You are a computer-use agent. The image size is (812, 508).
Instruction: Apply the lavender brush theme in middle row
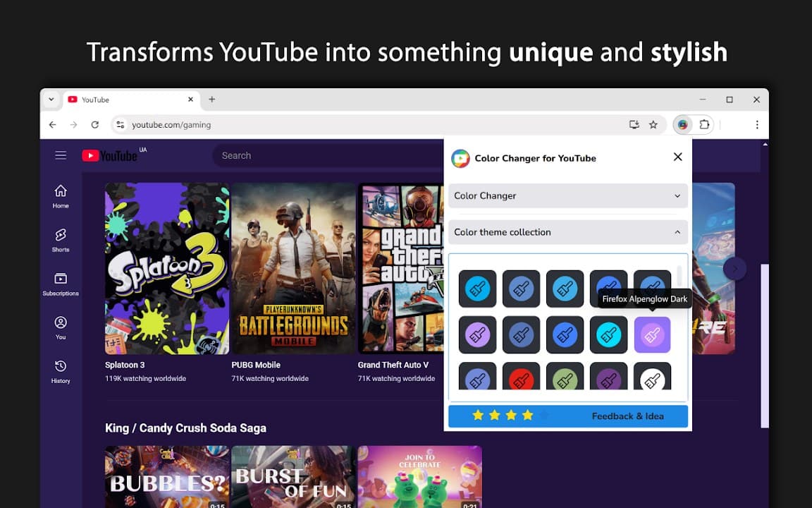click(477, 335)
